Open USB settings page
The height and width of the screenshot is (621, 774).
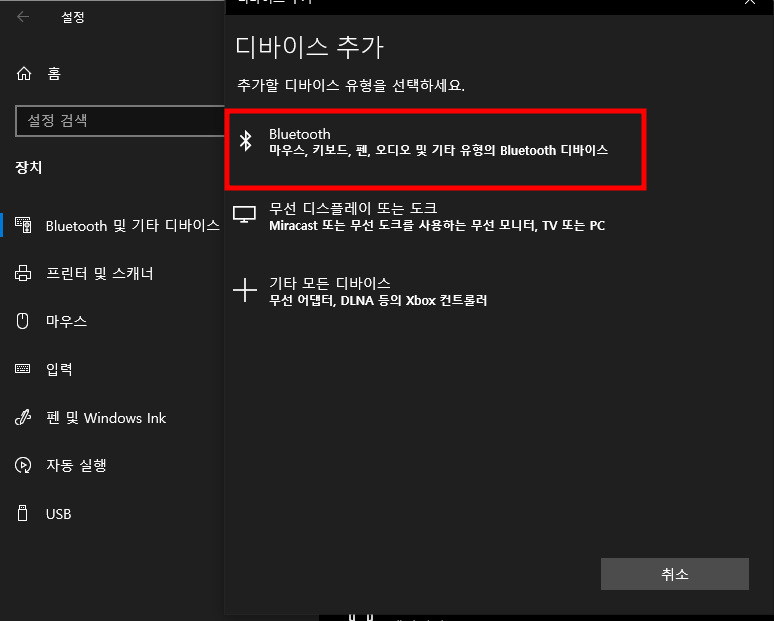[58, 514]
